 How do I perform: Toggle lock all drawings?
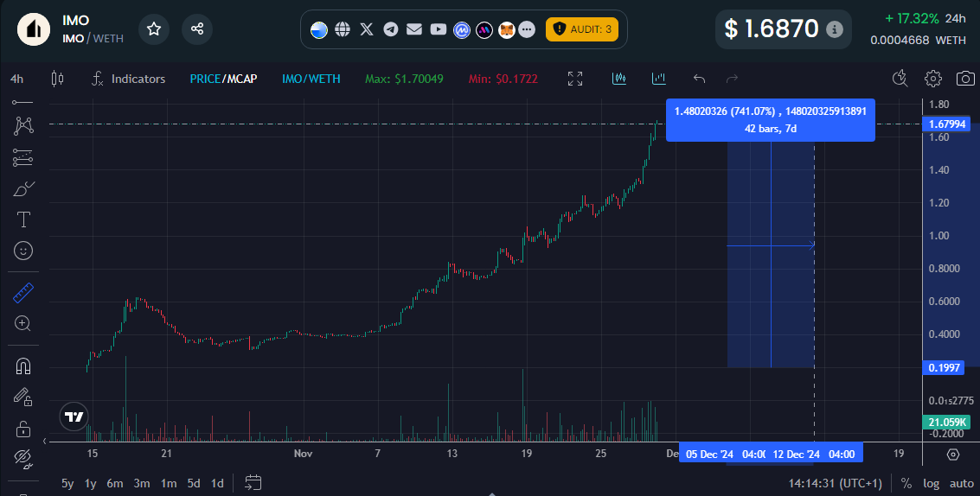pos(23,429)
